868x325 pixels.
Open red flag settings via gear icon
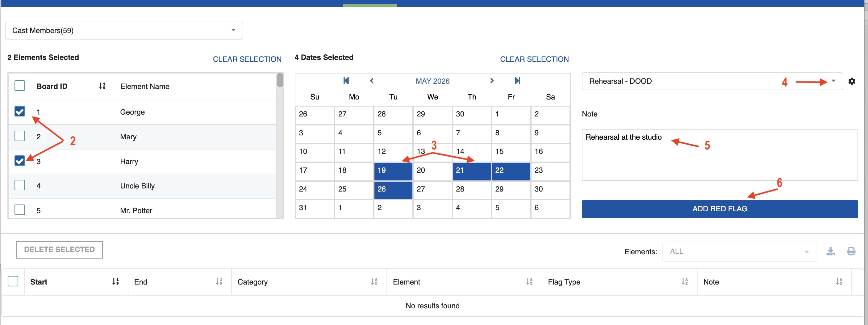pos(852,81)
